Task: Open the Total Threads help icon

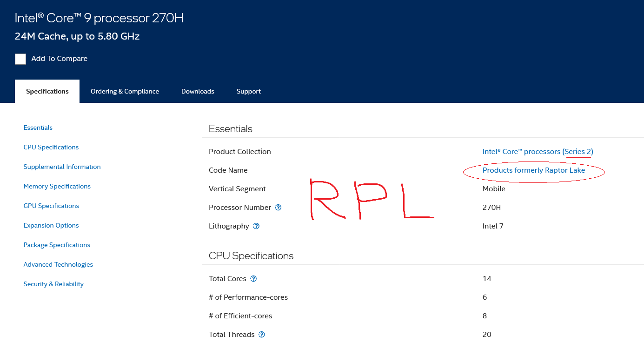Action: point(262,335)
